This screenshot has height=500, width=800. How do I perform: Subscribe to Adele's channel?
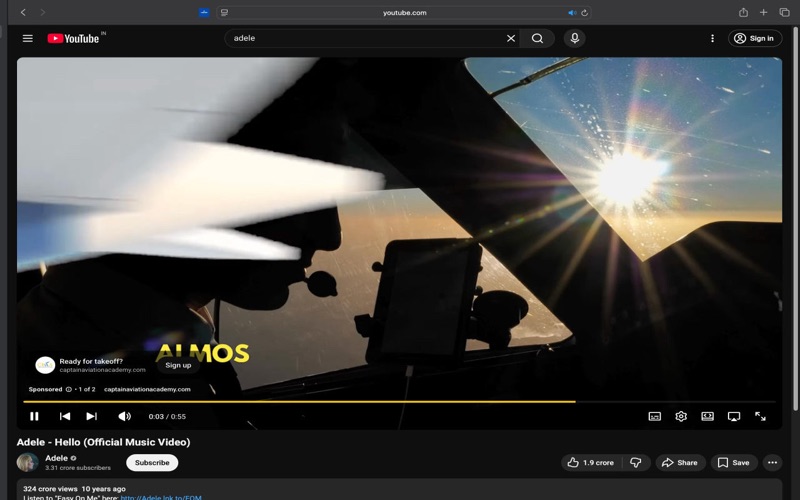point(152,463)
